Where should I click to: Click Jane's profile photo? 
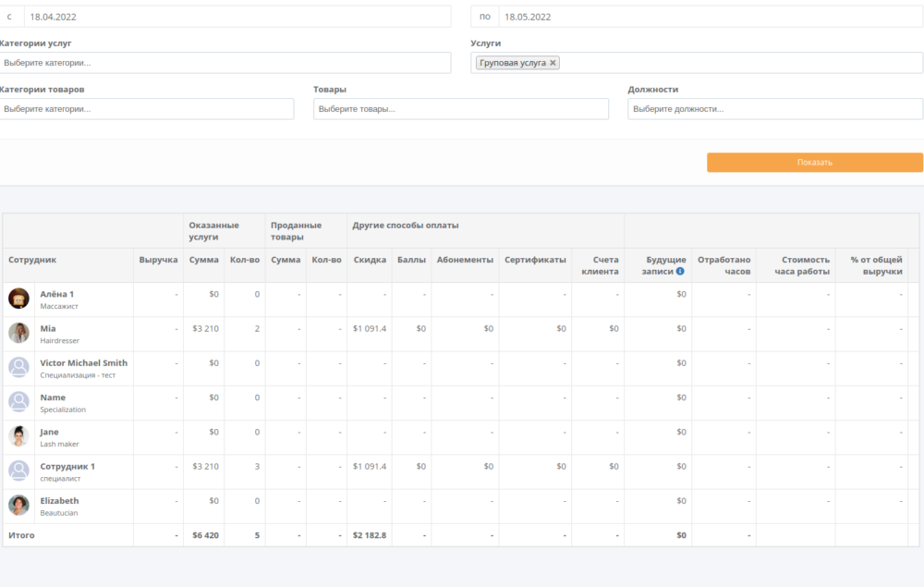click(18, 436)
